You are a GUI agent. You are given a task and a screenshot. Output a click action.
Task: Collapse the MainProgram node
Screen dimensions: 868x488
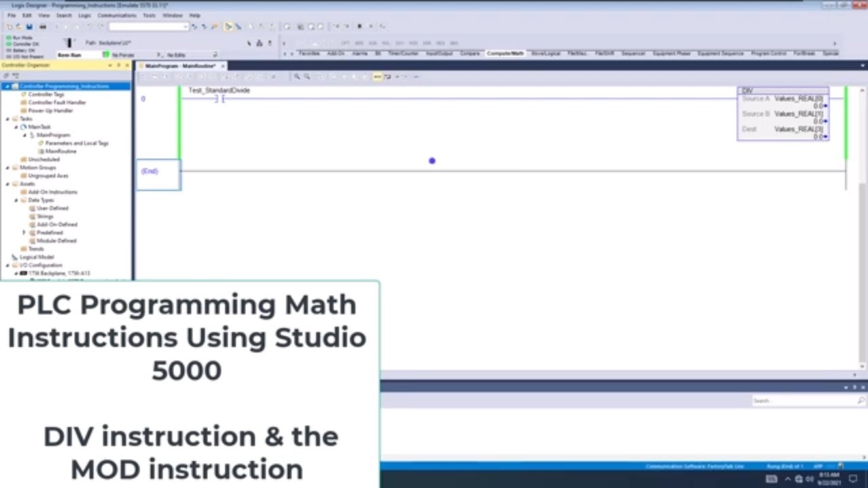click(24, 135)
